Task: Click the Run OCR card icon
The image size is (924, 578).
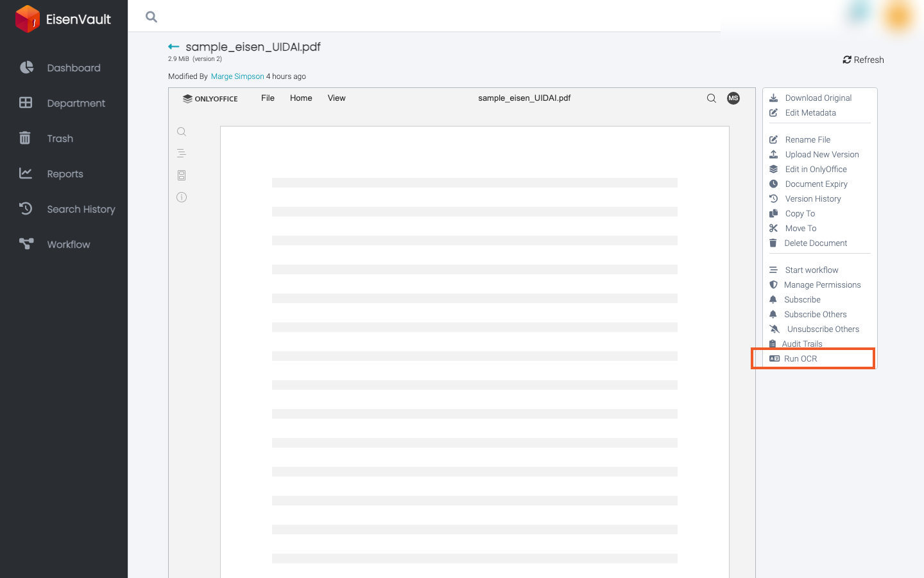Action: pyautogui.click(x=774, y=358)
